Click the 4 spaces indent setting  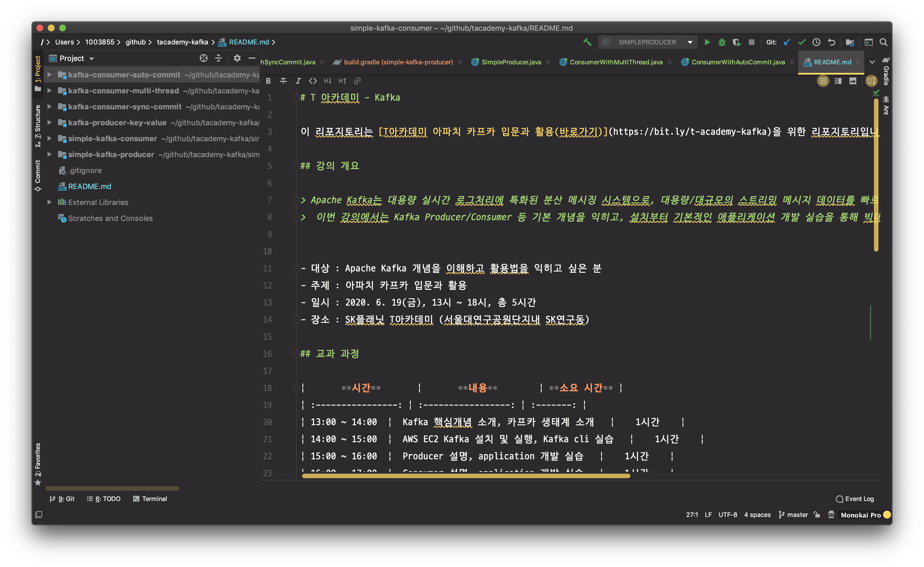coord(757,514)
